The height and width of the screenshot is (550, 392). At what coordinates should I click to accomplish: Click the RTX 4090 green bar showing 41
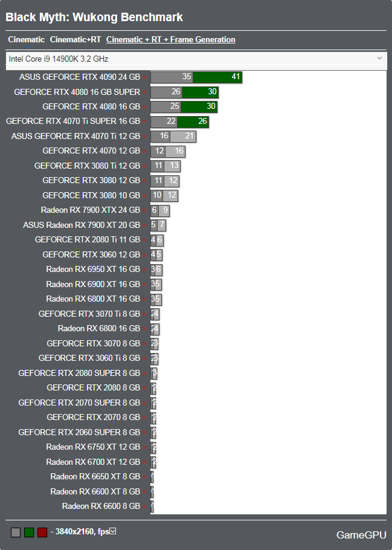pos(217,77)
